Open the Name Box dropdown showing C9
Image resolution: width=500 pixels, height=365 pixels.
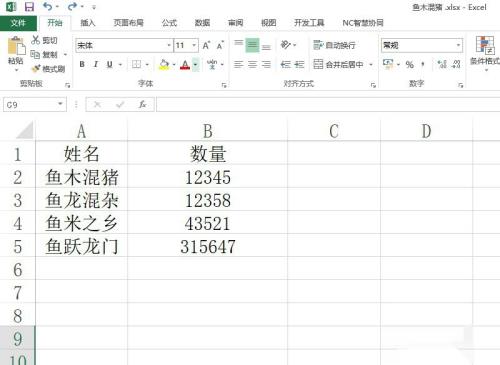coord(60,104)
